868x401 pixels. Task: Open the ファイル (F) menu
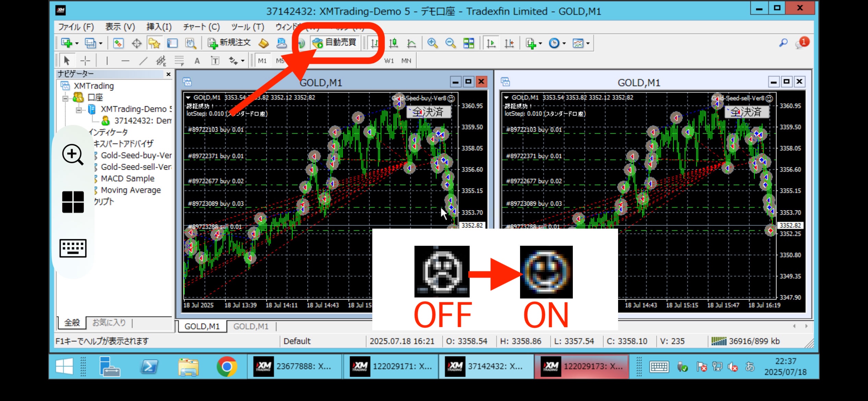point(76,27)
